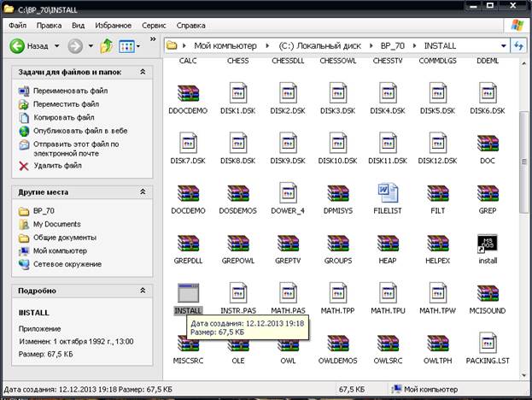Click the Назад button label
This screenshot has height=400, width=532.
(38, 46)
